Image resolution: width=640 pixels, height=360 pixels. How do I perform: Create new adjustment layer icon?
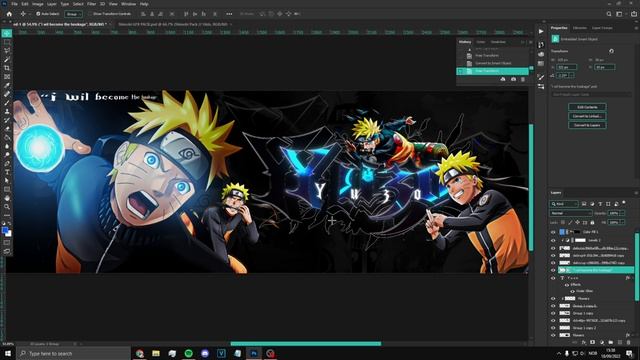click(602, 342)
